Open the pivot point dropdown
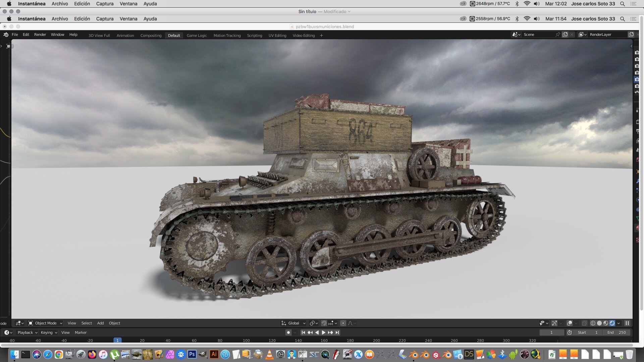Viewport: 644px width, 362px height. click(x=314, y=323)
